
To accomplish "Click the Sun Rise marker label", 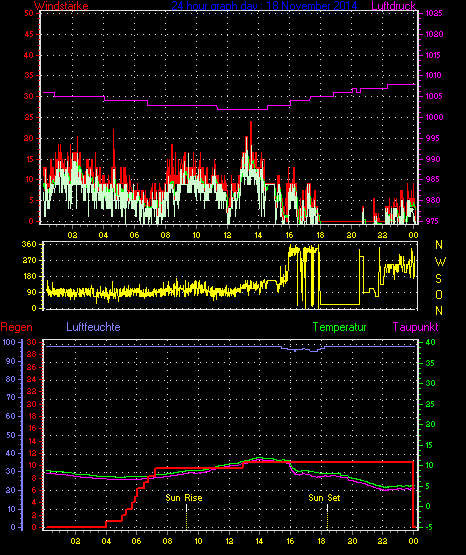I will click(184, 498).
